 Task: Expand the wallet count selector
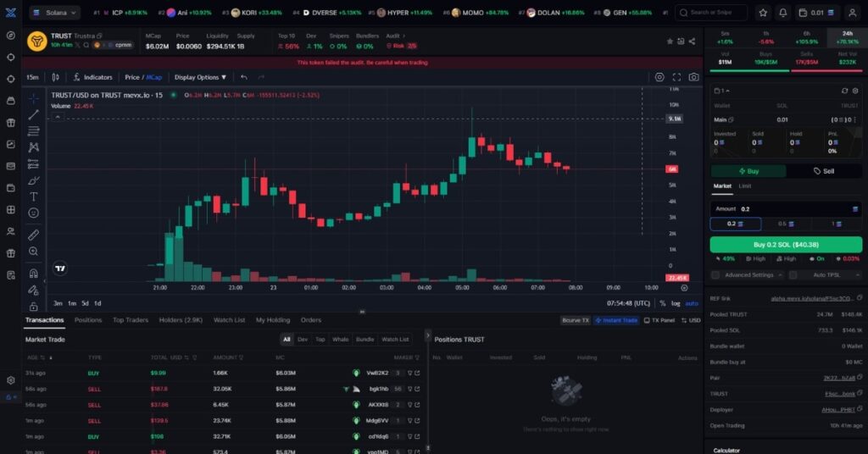722,91
